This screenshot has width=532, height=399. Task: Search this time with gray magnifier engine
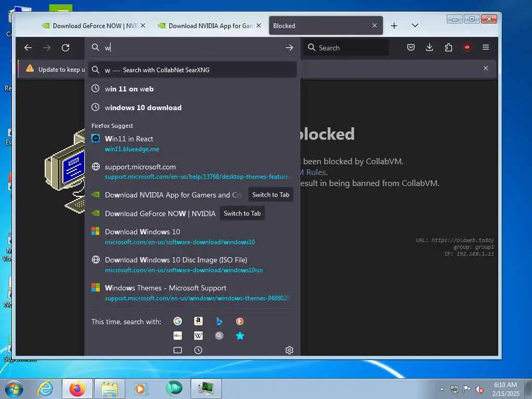(x=219, y=336)
